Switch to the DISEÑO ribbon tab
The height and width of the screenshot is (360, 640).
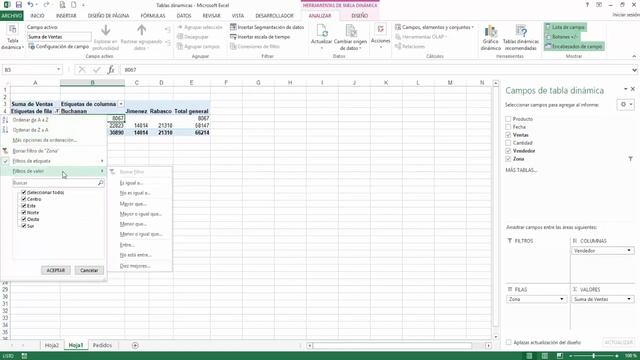pos(360,16)
